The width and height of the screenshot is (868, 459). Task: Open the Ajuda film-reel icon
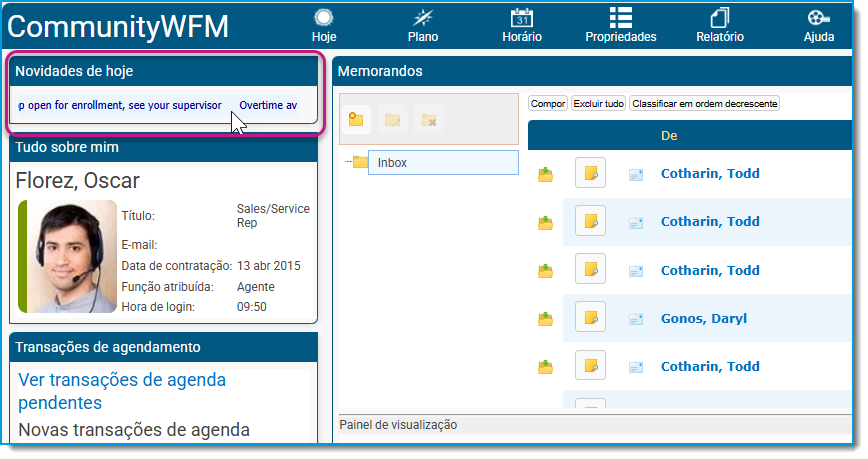(x=818, y=18)
